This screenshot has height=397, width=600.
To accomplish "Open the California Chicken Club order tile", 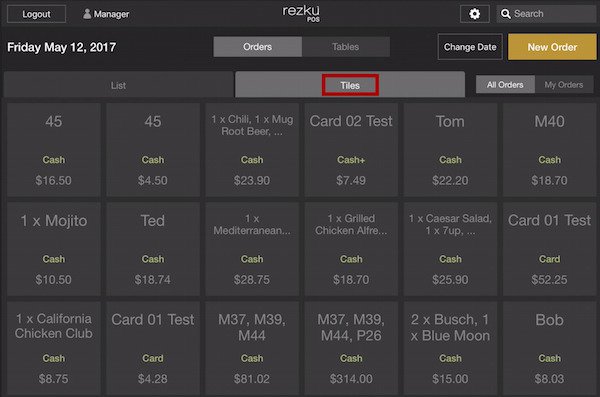I will [x=54, y=348].
